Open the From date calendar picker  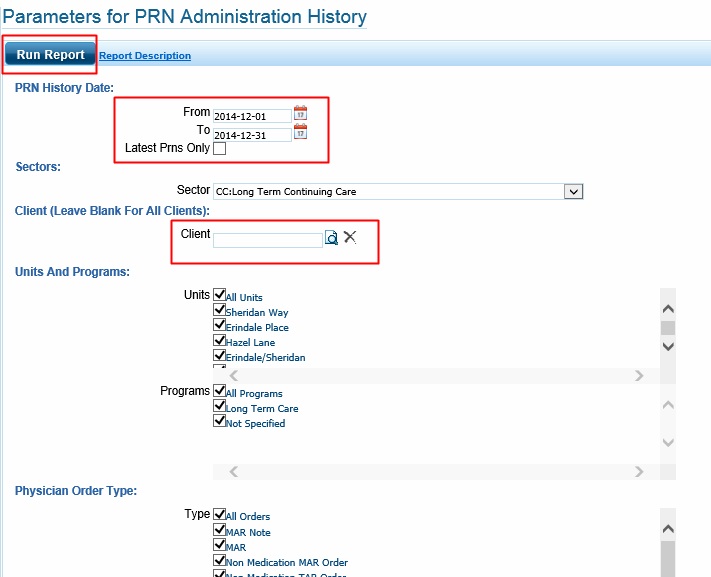pos(300,114)
